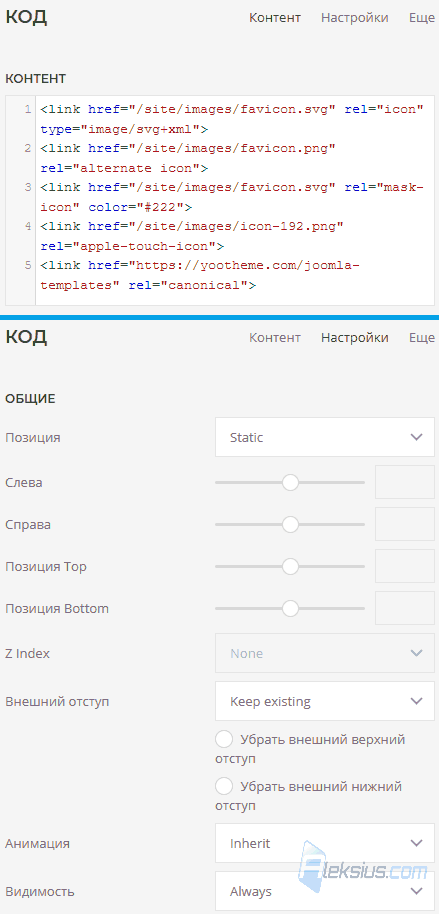
Task: Open Контент tab in upper panel
Action: click(x=275, y=17)
